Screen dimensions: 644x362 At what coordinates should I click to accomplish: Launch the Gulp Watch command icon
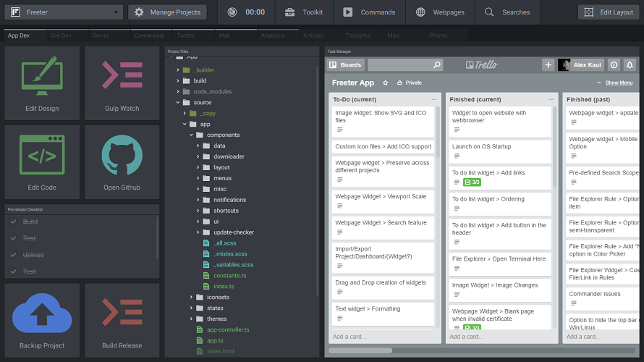pos(122,75)
